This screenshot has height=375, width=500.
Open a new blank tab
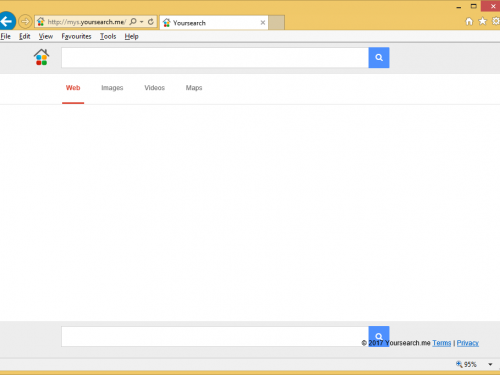(276, 23)
